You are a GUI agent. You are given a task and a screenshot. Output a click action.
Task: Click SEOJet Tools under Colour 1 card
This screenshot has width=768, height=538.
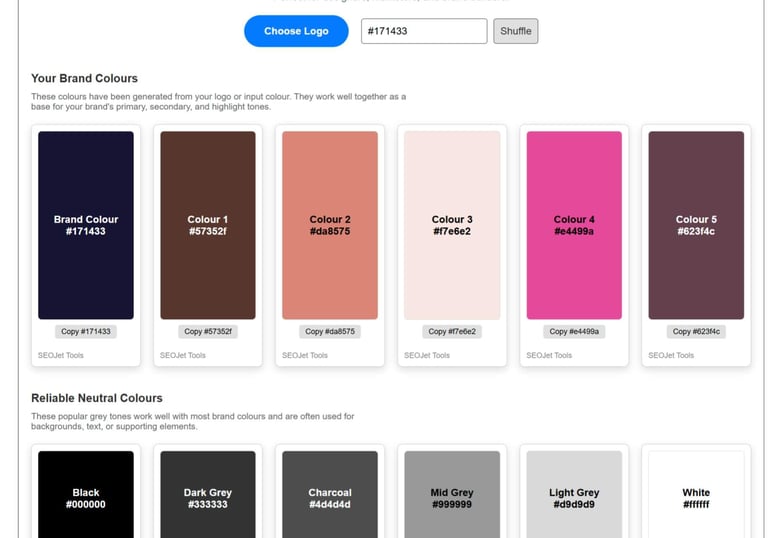(183, 355)
